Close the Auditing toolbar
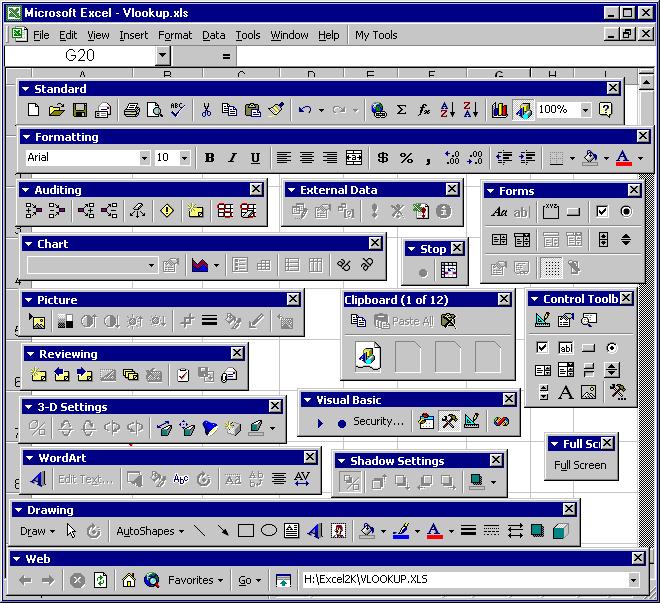 point(256,189)
